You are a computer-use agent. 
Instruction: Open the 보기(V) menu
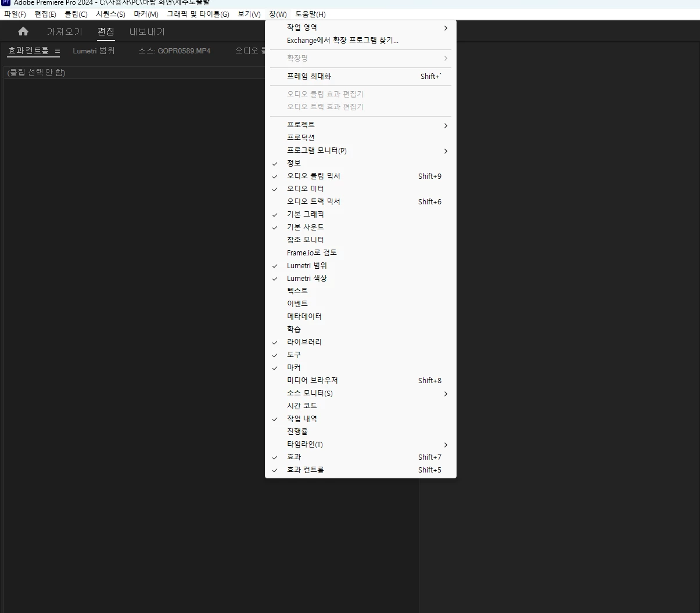249,14
